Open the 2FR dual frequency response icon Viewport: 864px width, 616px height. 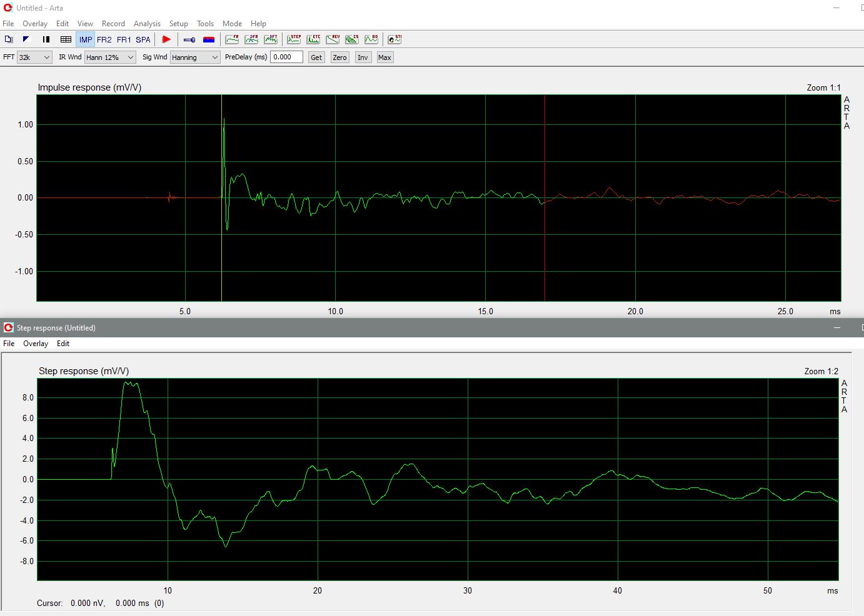pyautogui.click(x=251, y=39)
